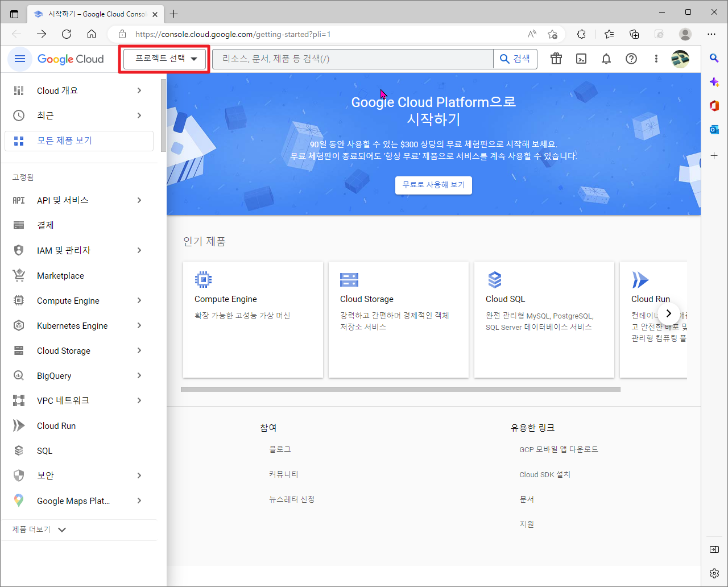Open Marketplace menu item
Image resolution: width=728 pixels, height=587 pixels.
79,275
